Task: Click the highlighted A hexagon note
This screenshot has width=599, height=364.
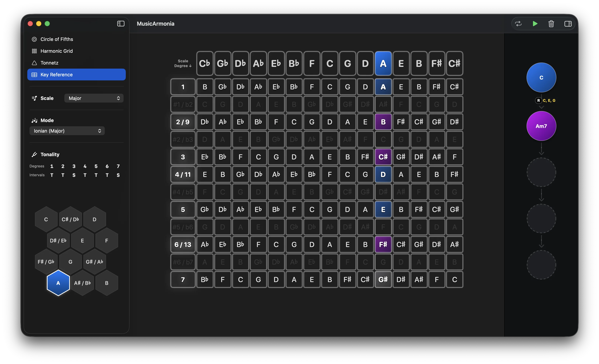Action: [x=58, y=283]
